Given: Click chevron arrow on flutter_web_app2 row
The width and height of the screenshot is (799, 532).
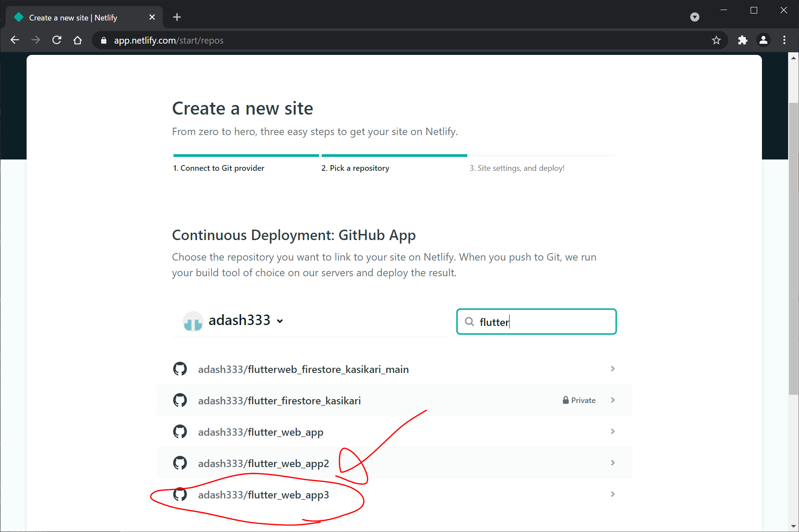Looking at the screenshot, I should tap(613, 463).
